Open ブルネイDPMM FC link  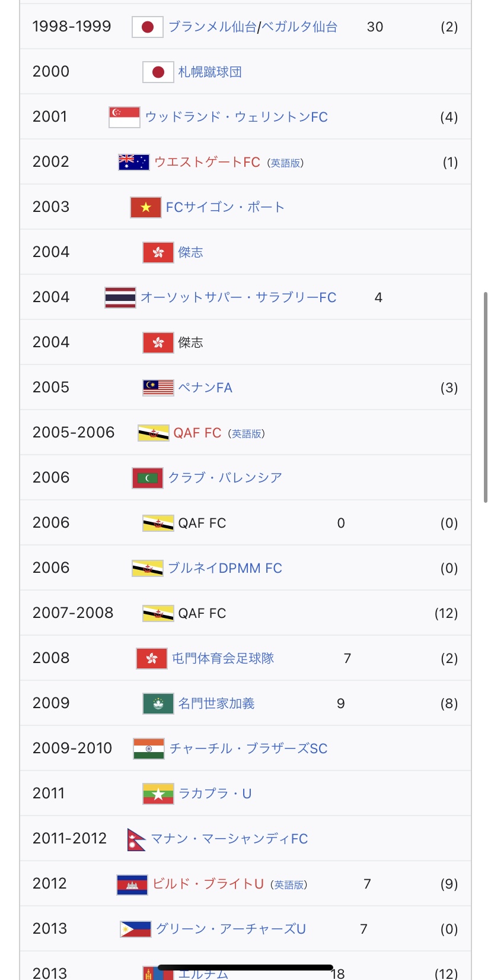coord(225,568)
